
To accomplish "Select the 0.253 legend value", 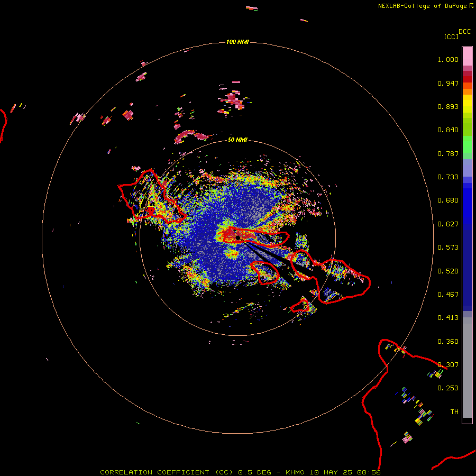I will (x=448, y=388).
